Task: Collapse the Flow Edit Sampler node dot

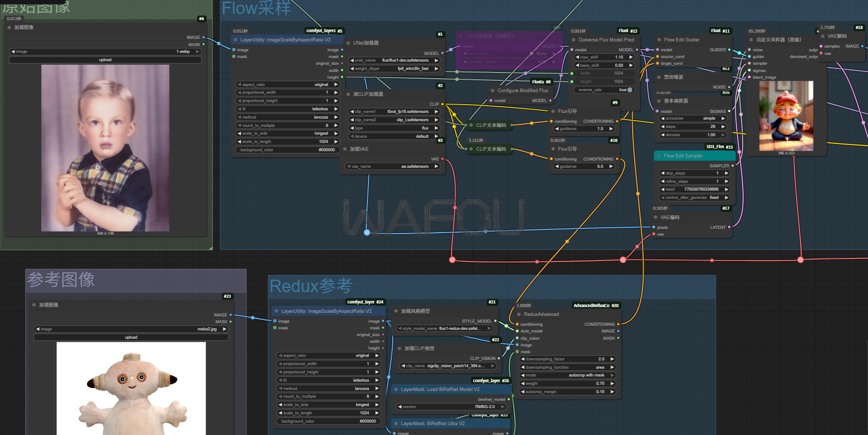Action: 659,156
